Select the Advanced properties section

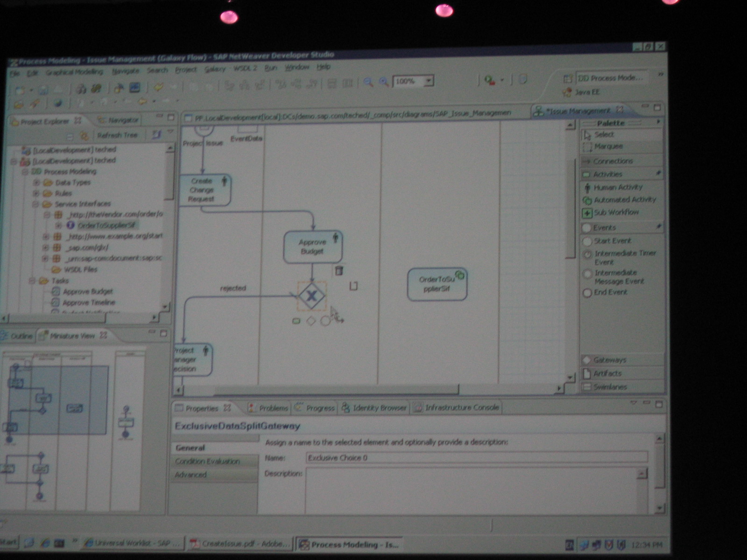tap(215, 475)
